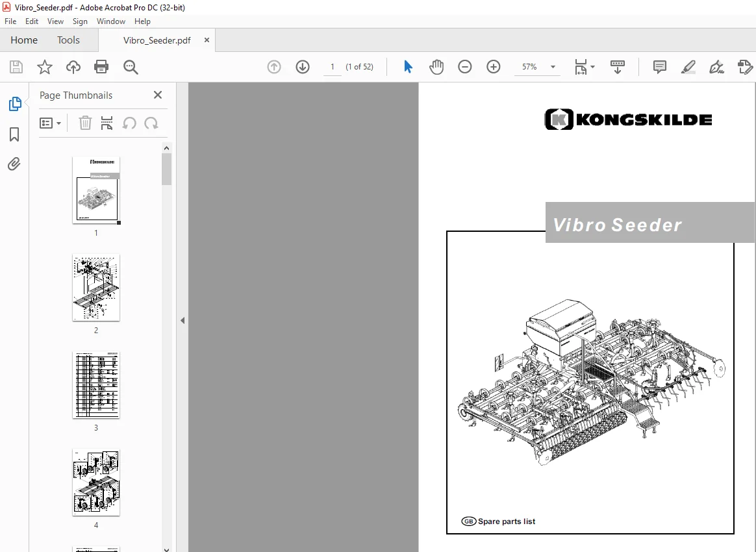This screenshot has width=756, height=552.
Task: Select page 3 thumbnail
Action: coord(96,385)
